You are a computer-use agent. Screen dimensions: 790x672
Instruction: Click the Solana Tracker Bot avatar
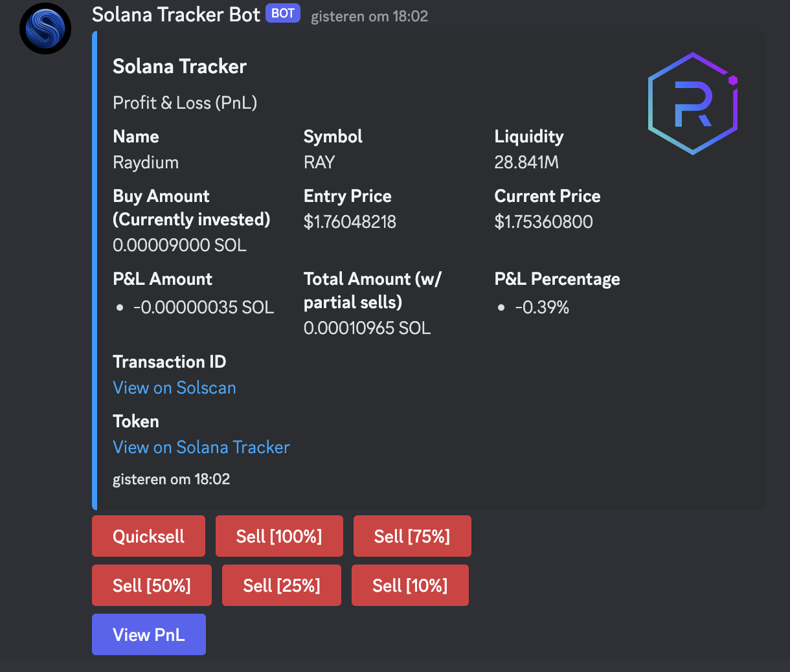click(x=45, y=28)
